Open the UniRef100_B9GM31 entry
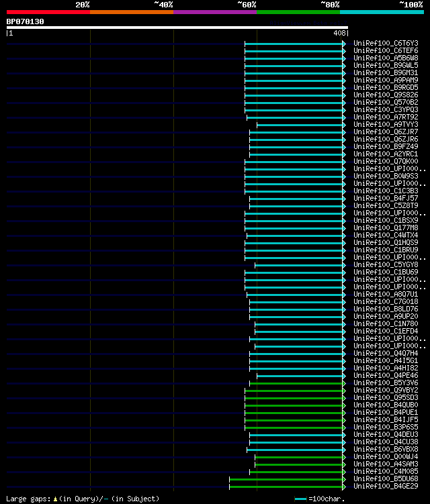This screenshot has width=430, height=504. [386, 72]
